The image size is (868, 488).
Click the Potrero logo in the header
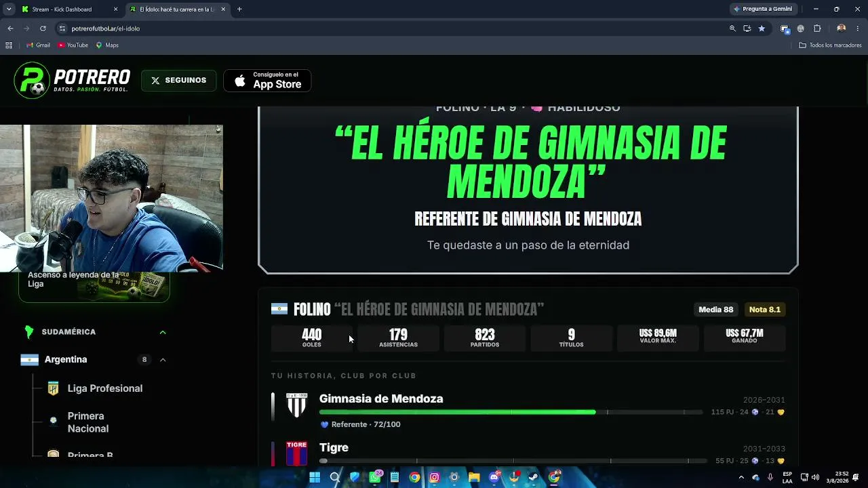[72, 80]
